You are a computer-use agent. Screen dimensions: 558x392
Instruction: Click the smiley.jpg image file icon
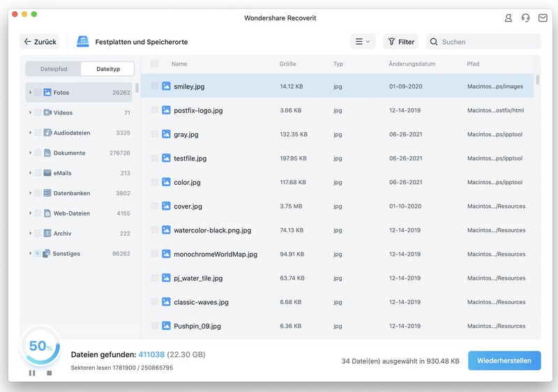tap(166, 86)
